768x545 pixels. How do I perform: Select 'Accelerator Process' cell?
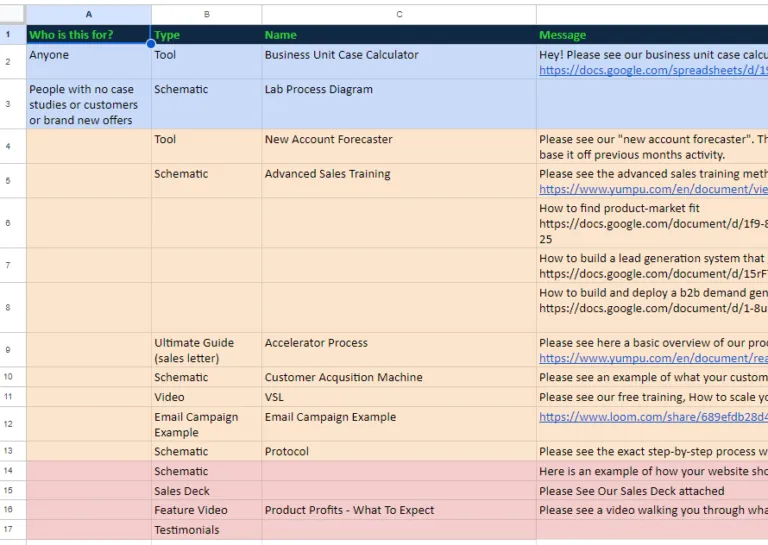click(399, 350)
